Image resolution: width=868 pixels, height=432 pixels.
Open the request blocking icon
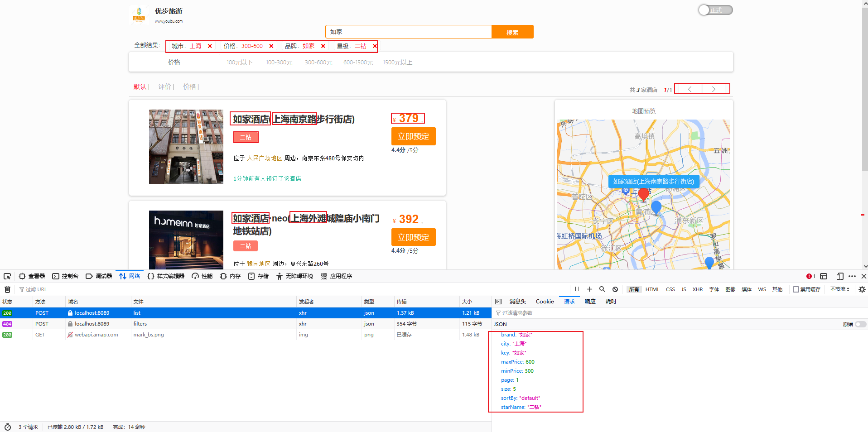(x=615, y=289)
